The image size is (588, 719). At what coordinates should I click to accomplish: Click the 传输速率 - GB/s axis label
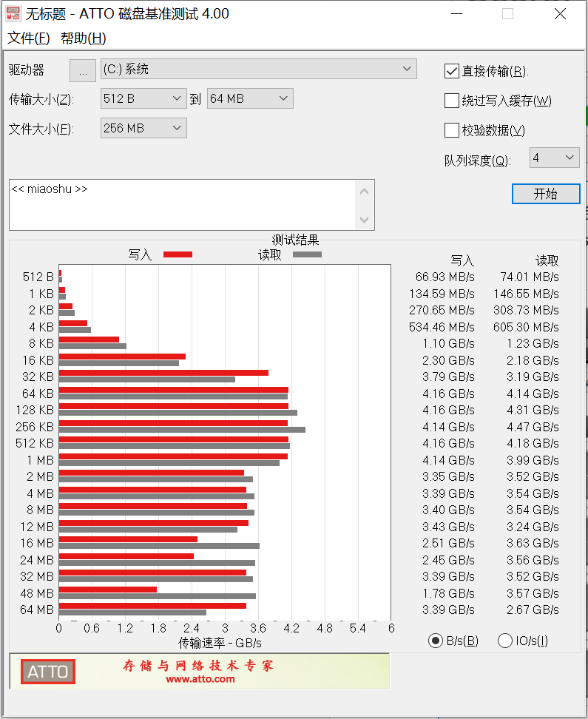tap(220, 643)
